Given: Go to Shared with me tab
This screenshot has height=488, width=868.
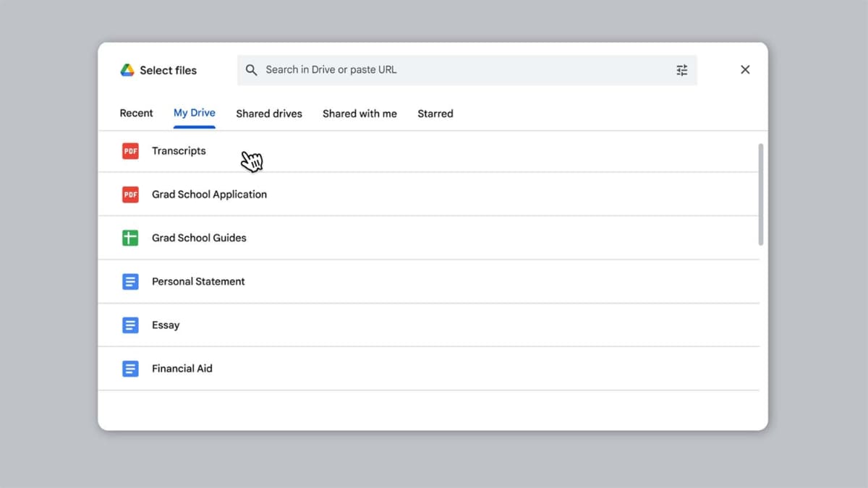Looking at the screenshot, I should [x=359, y=114].
